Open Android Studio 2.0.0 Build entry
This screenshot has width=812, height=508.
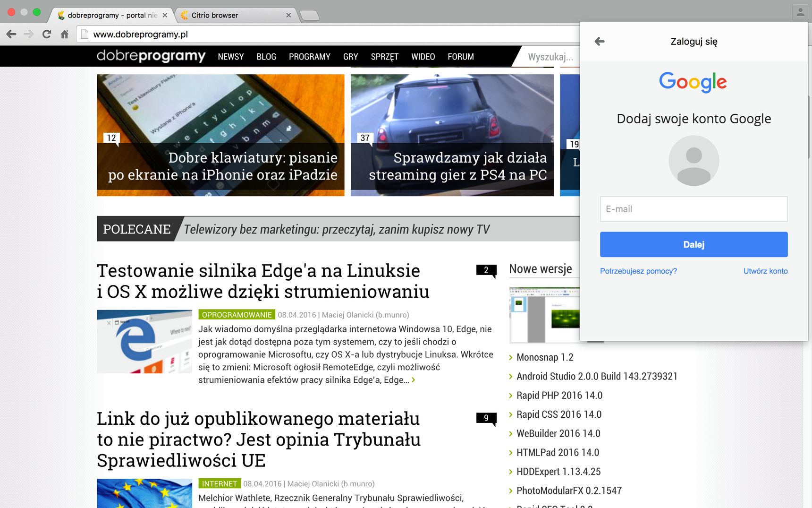point(597,376)
